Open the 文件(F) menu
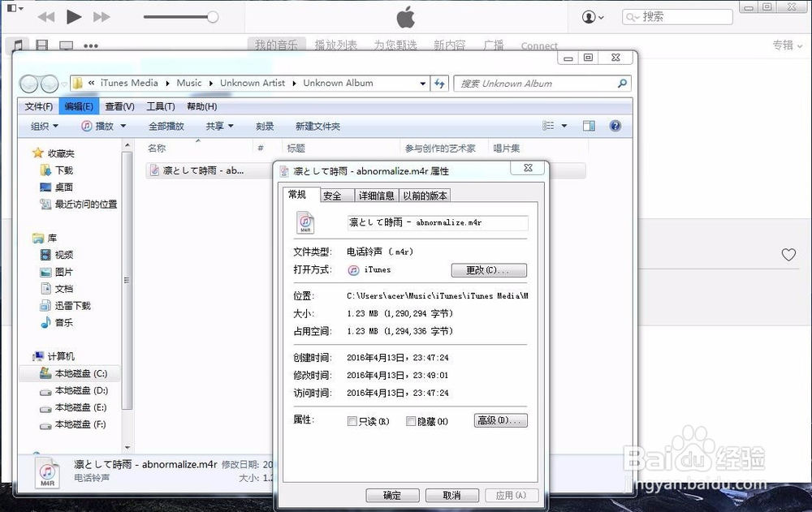Viewport: 812px width, 512px height. pyautogui.click(x=39, y=106)
